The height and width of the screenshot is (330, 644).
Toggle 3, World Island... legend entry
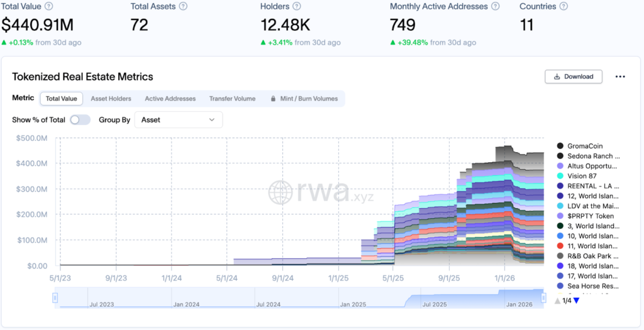588,226
